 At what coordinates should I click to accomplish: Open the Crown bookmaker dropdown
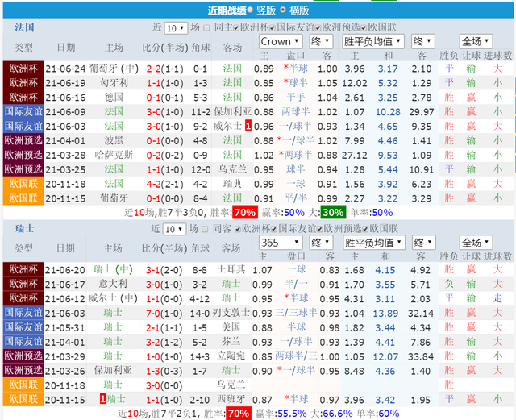[x=281, y=41]
